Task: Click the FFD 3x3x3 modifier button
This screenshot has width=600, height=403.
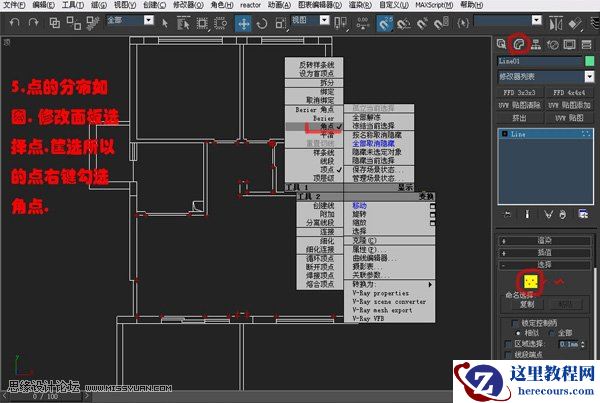Action: pos(519,93)
